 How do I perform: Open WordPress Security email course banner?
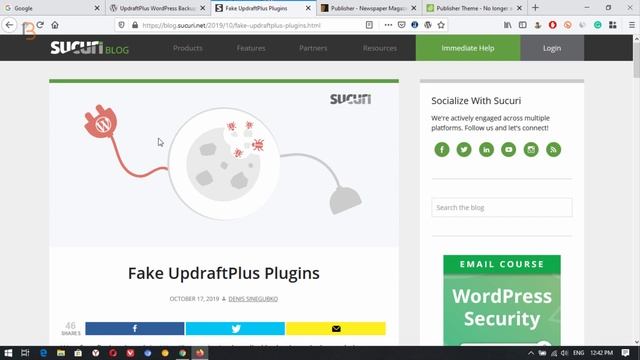[x=502, y=300]
